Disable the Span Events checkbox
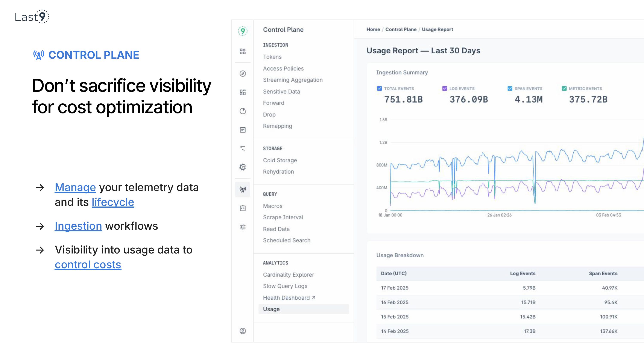The height and width of the screenshot is (362, 644). 510,88
